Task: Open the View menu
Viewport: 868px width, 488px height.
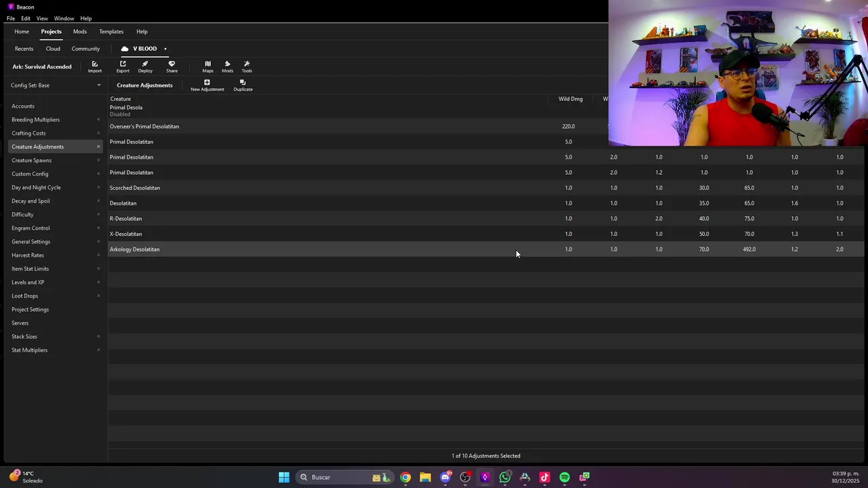Action: (x=42, y=18)
